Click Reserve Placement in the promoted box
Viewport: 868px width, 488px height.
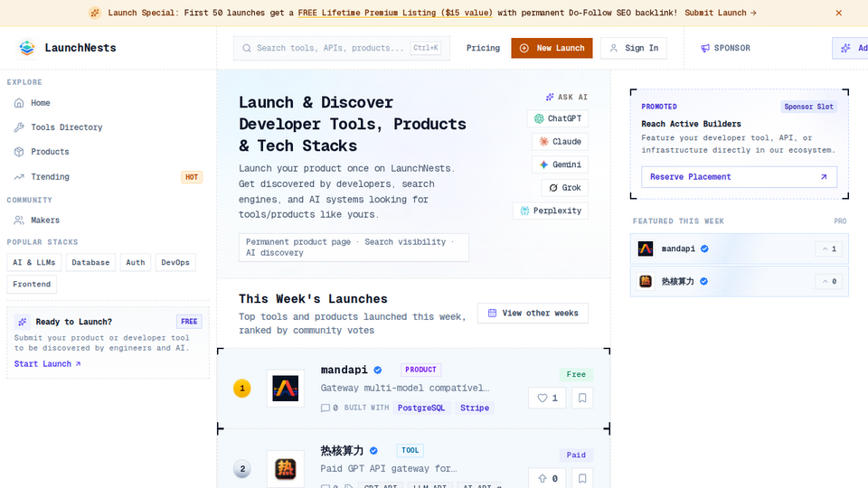tap(739, 177)
